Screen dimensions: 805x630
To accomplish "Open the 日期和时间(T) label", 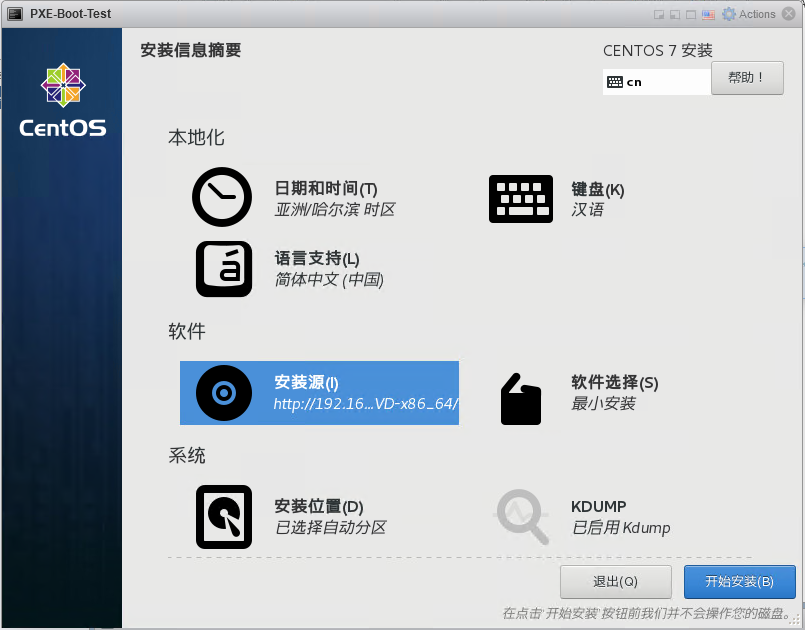I will (326, 188).
